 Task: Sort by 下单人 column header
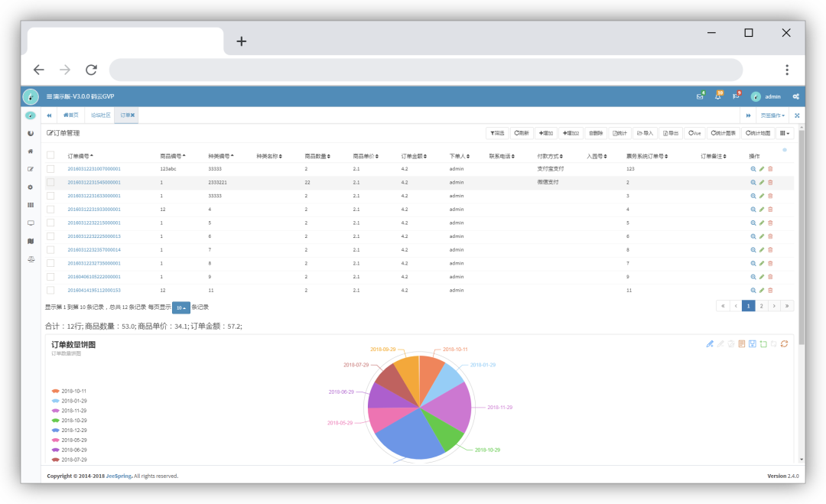pos(459,157)
